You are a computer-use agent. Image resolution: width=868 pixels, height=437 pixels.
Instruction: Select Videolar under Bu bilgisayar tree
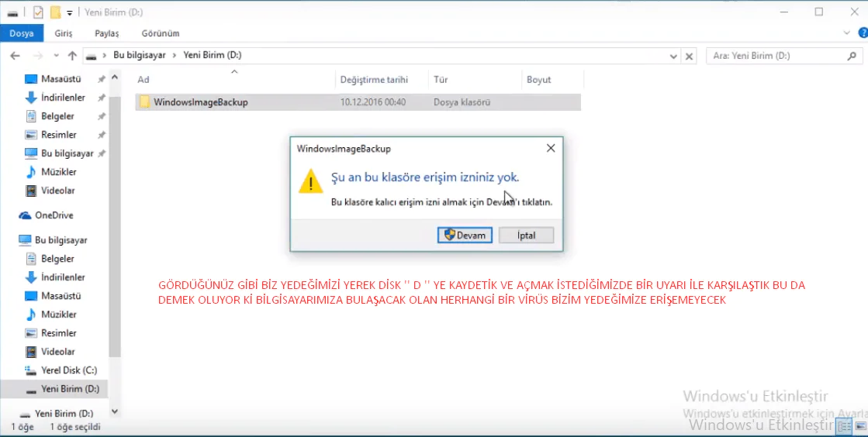pyautogui.click(x=57, y=351)
